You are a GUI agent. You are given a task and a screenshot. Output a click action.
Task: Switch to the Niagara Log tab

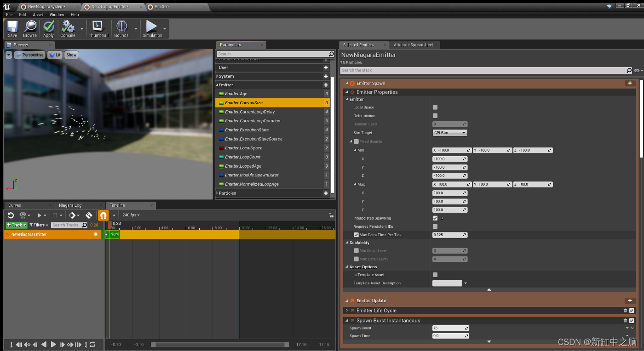pyautogui.click(x=70, y=205)
